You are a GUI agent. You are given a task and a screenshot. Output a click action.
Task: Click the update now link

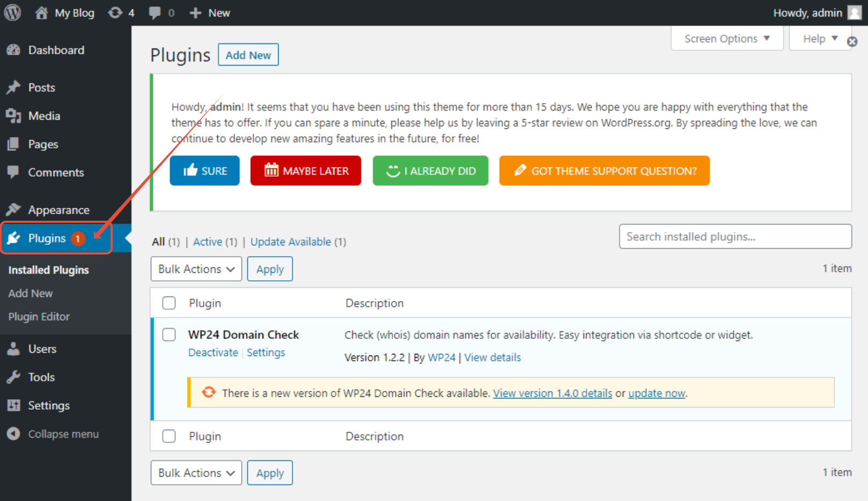[x=657, y=393]
